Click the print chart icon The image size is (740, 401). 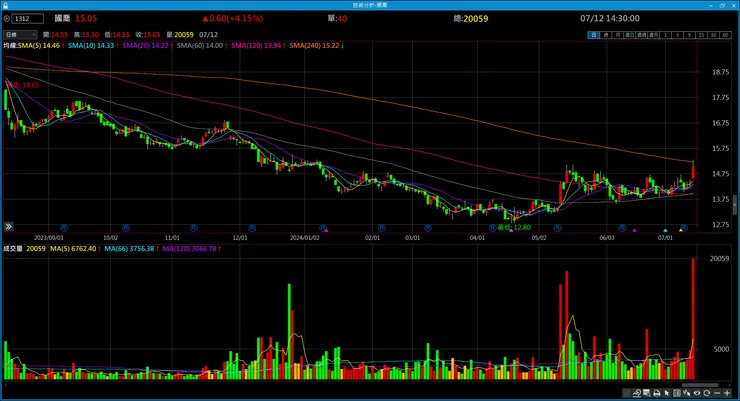(x=656, y=393)
